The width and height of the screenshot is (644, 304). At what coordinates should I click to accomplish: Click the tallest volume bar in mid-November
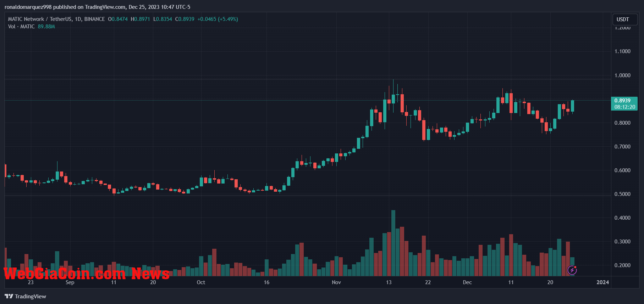coord(393,243)
